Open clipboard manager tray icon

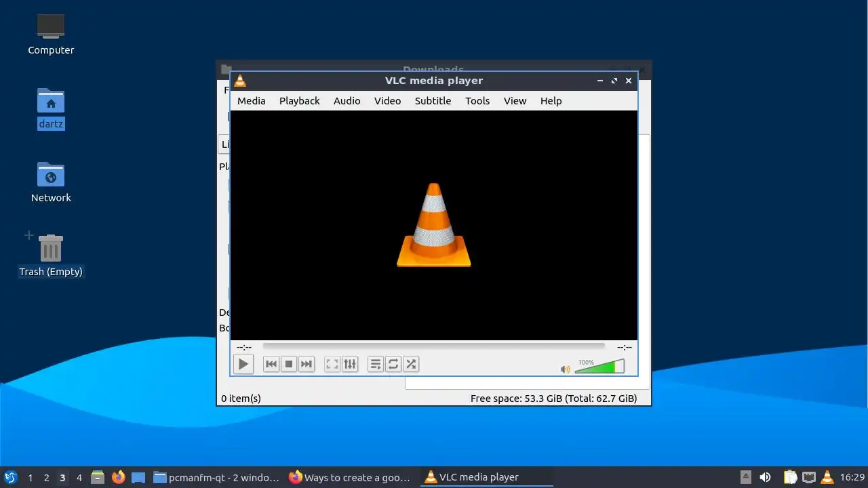coord(790,477)
